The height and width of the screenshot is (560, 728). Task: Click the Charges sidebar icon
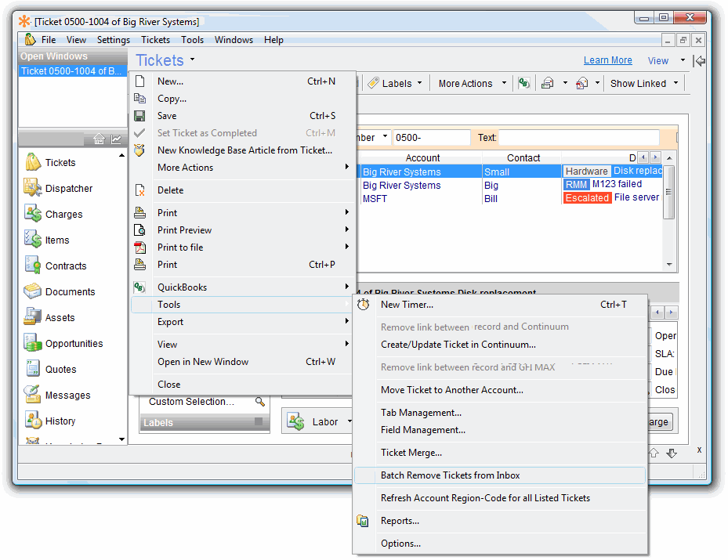32,214
